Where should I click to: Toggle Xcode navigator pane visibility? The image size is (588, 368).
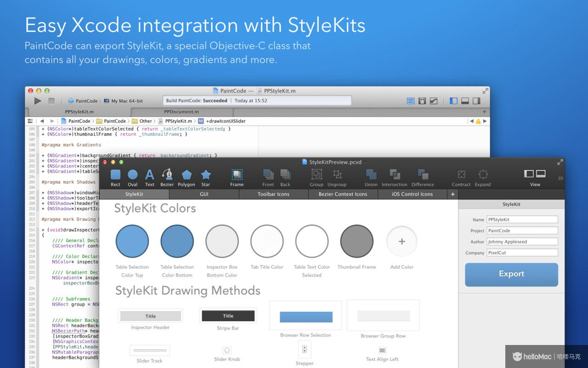click(x=454, y=101)
